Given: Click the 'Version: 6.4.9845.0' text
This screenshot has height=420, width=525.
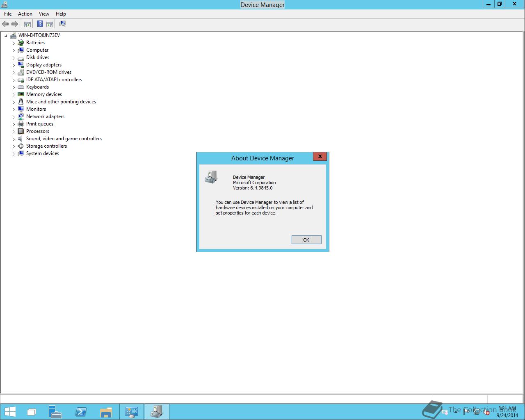Looking at the screenshot, I should tap(253, 188).
